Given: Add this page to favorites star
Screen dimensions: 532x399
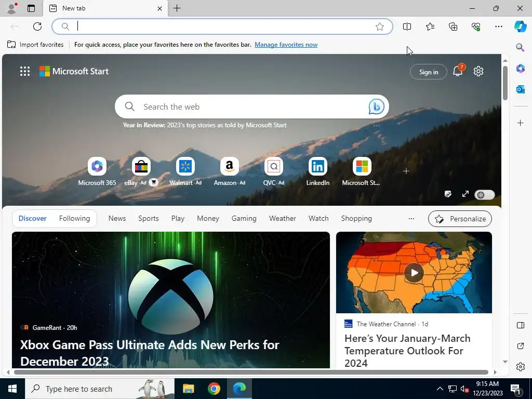Looking at the screenshot, I should pos(380,26).
